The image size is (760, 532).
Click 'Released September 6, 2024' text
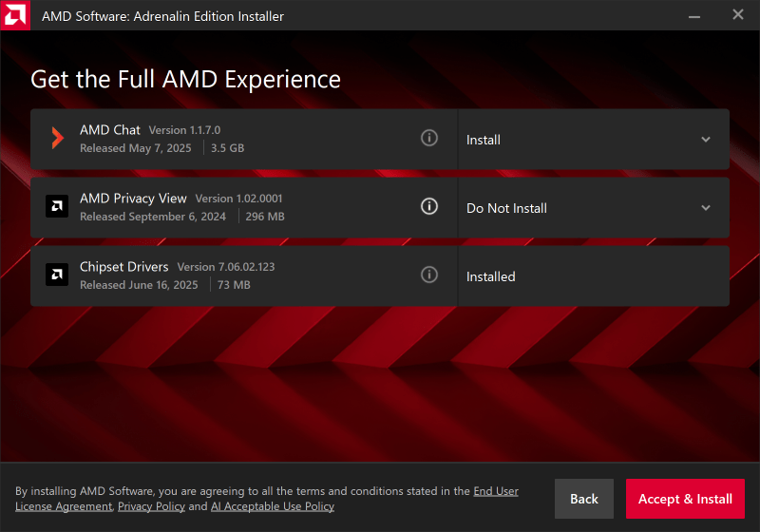[x=153, y=217]
